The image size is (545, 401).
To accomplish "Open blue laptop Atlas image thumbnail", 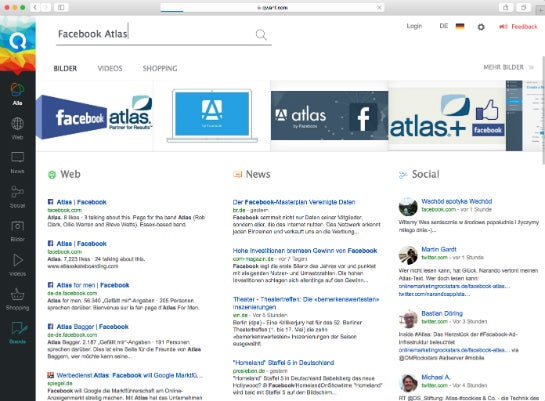I will click(x=212, y=116).
